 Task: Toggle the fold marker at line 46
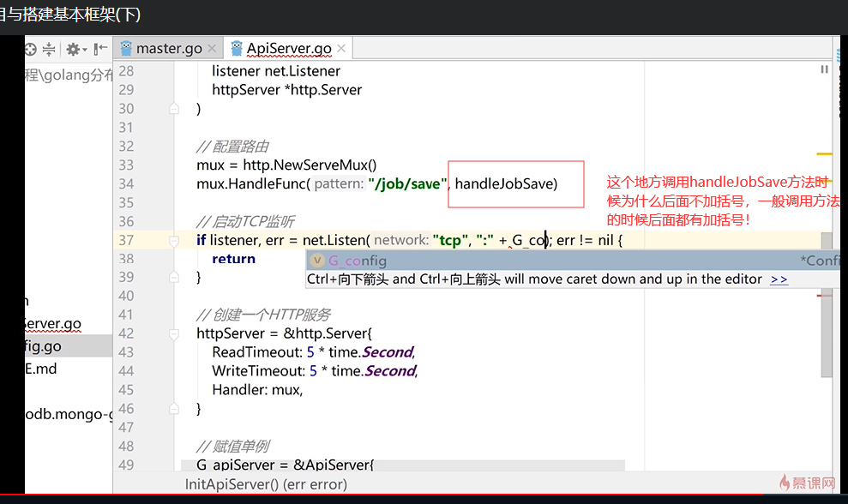point(173,408)
